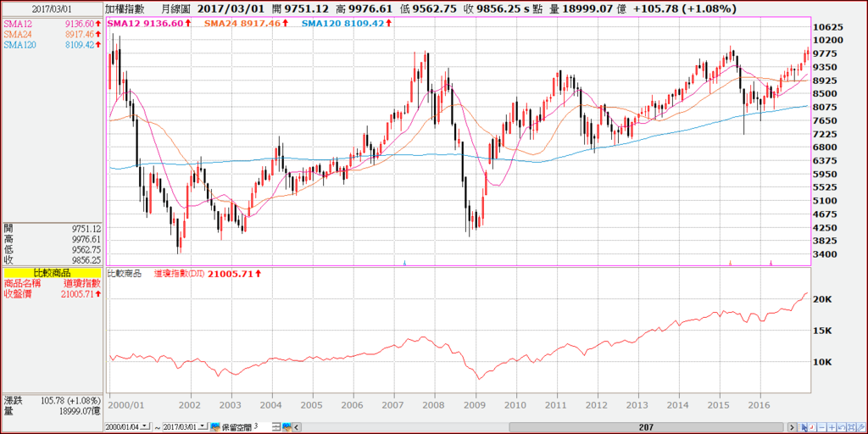The height and width of the screenshot is (434, 868).
Task: Click 道瓊指數(DJI) comparison label
Action: (x=179, y=274)
